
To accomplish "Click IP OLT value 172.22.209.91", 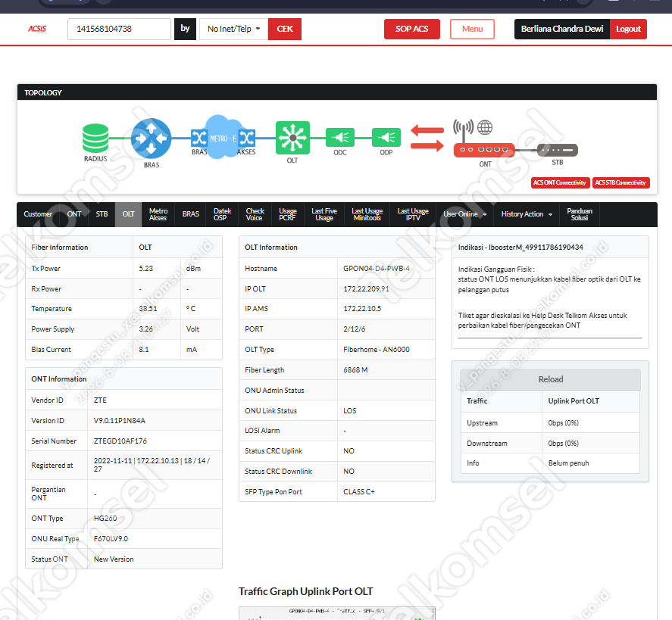I will click(x=366, y=289).
